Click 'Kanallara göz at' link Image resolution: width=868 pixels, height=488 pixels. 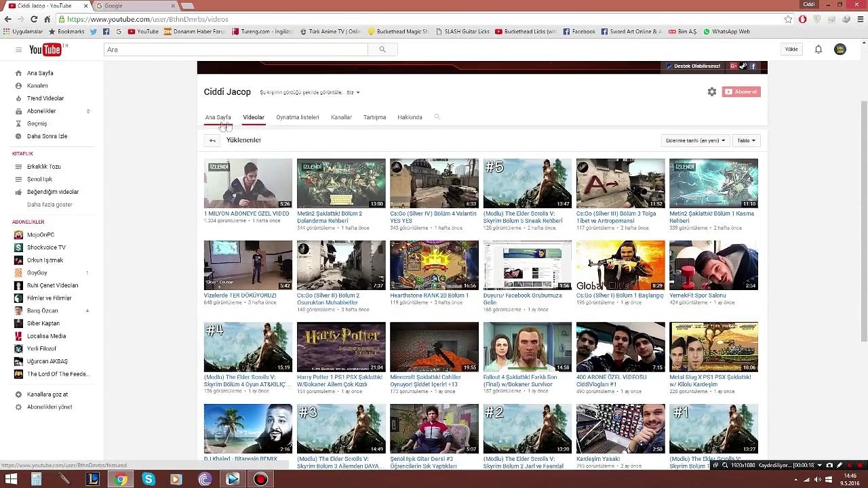point(47,394)
